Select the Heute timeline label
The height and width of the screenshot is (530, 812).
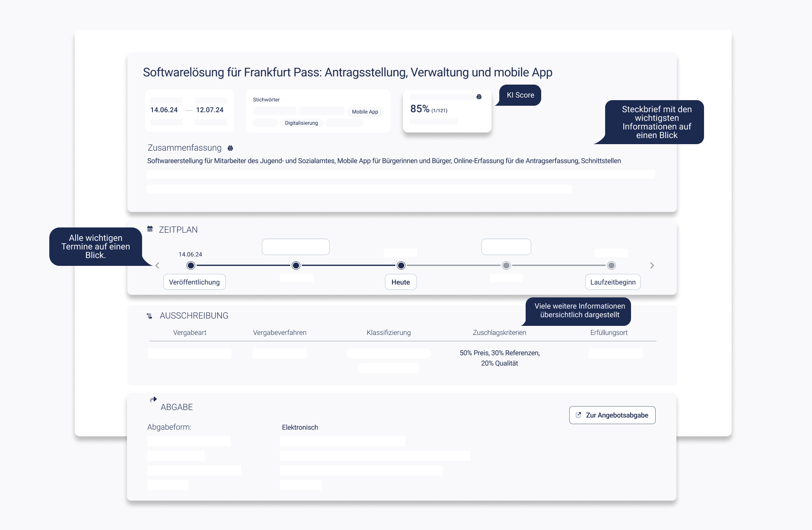[x=401, y=282]
